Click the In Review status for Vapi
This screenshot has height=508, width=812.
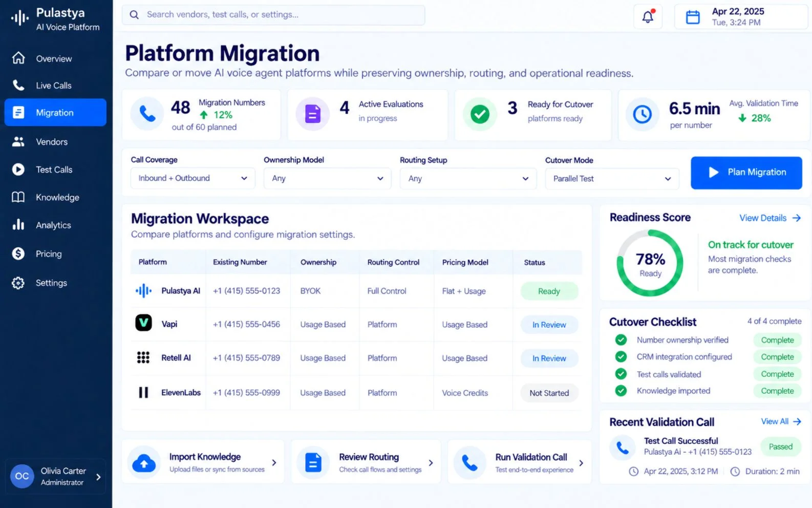click(549, 325)
